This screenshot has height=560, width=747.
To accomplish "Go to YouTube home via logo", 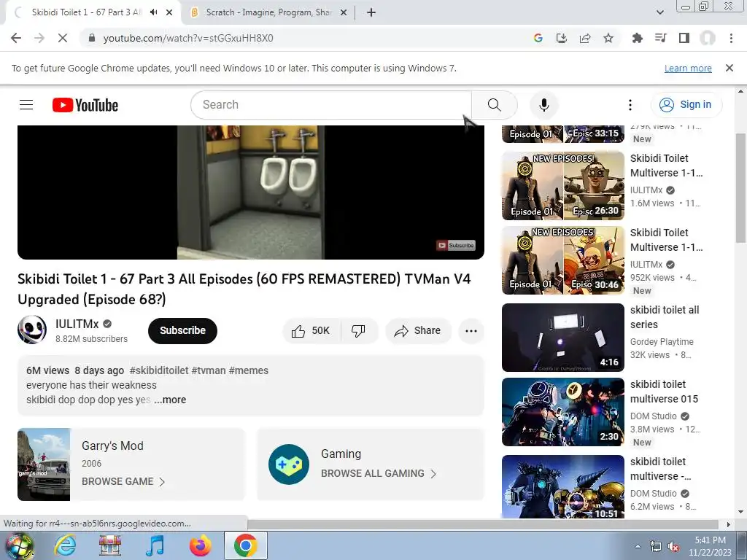I will coord(85,105).
